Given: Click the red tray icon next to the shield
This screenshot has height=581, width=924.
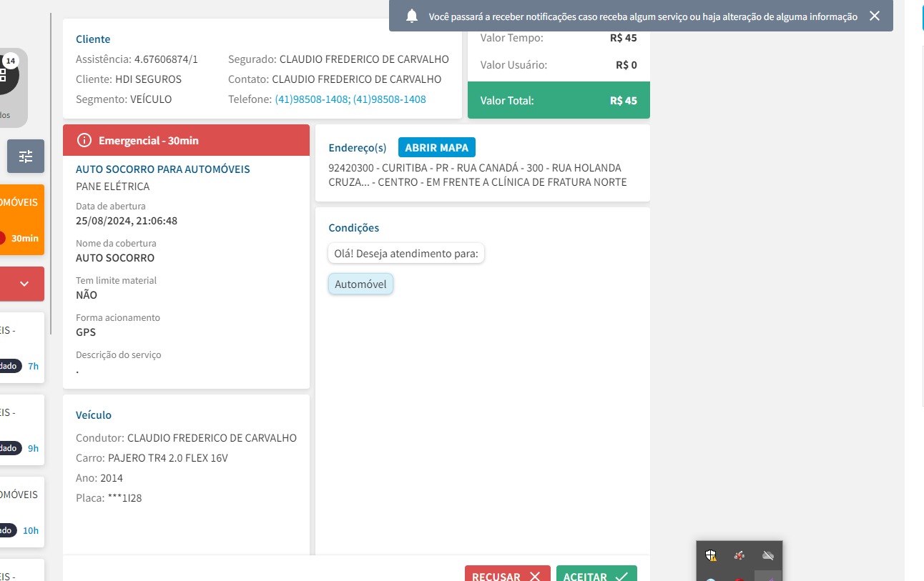Looking at the screenshot, I should pyautogui.click(x=739, y=555).
